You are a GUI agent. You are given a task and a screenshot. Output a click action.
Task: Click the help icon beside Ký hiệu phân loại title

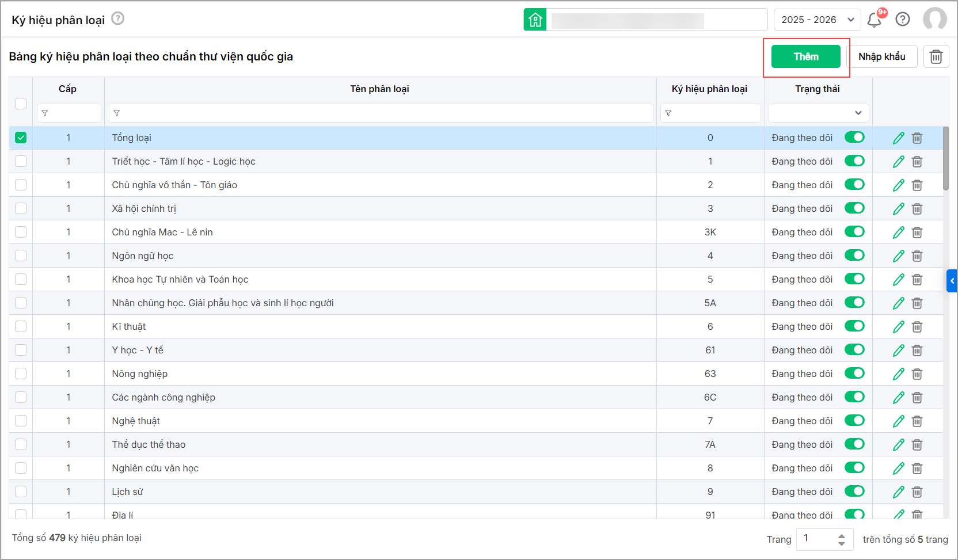coord(117,18)
